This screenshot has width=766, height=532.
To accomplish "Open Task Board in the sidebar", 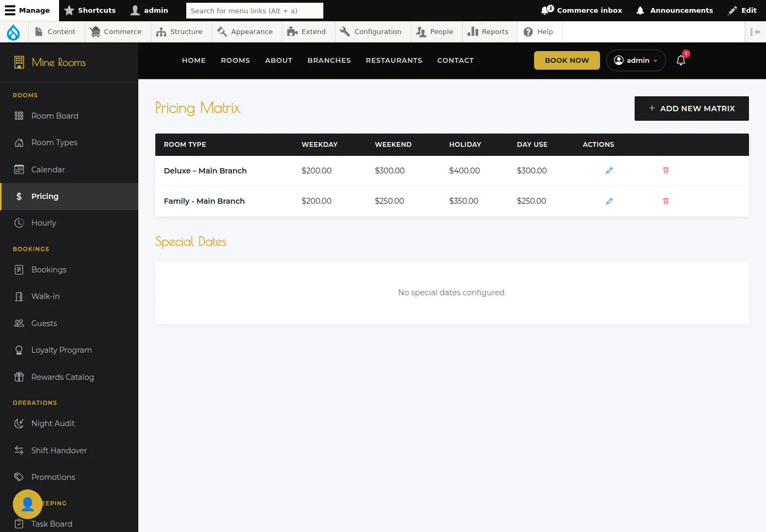I will 69,524.
